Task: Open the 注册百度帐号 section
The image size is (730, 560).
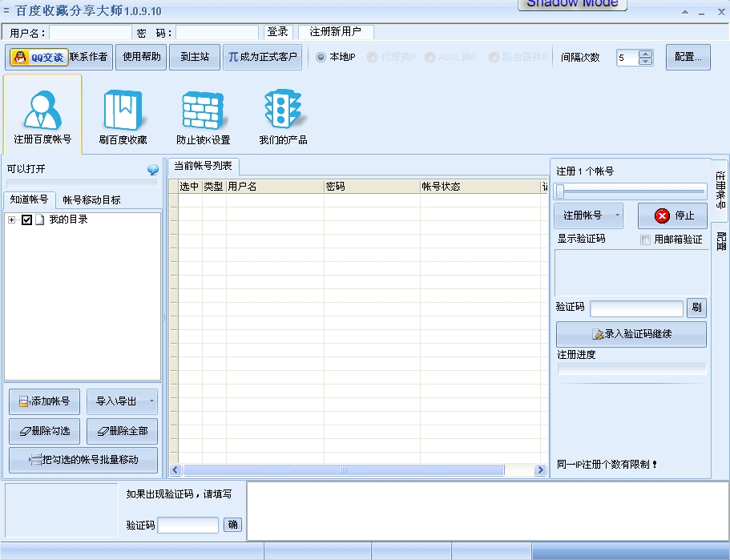Action: [x=42, y=115]
